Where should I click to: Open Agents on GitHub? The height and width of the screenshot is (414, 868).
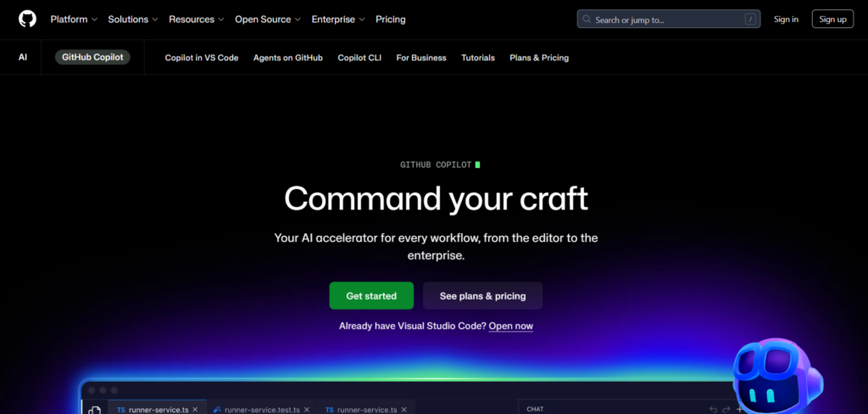coord(288,58)
